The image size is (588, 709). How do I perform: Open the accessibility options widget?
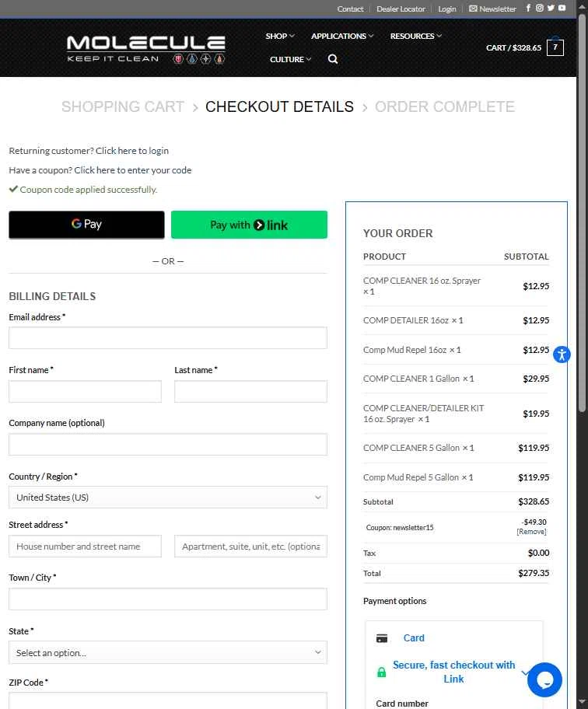pos(562,354)
